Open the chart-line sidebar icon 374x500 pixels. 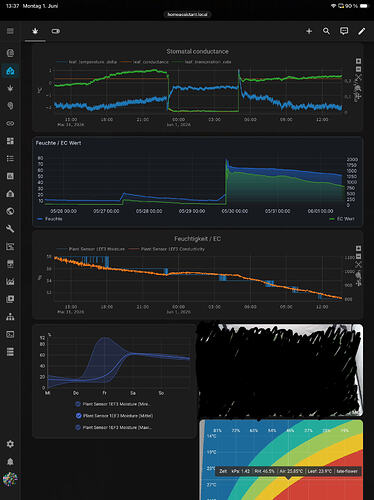click(10, 282)
